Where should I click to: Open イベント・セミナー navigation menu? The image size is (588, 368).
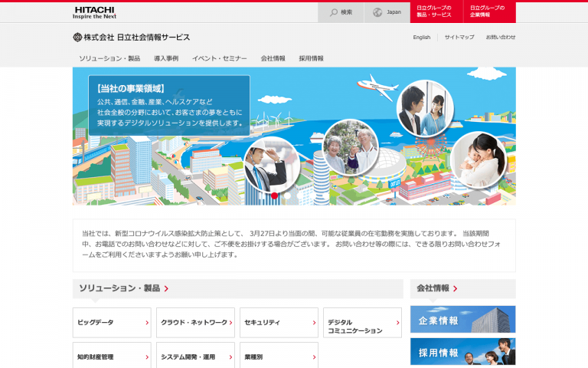click(x=220, y=58)
